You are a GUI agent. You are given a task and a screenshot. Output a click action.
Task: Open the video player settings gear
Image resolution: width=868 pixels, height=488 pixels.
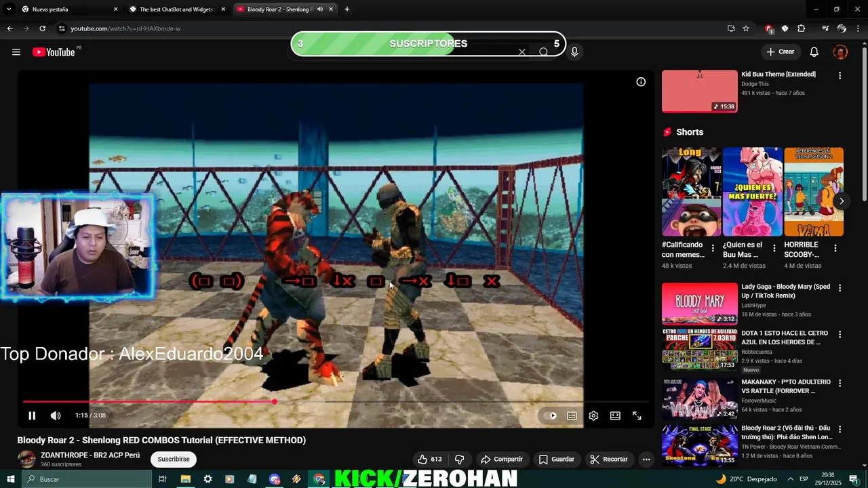(593, 415)
